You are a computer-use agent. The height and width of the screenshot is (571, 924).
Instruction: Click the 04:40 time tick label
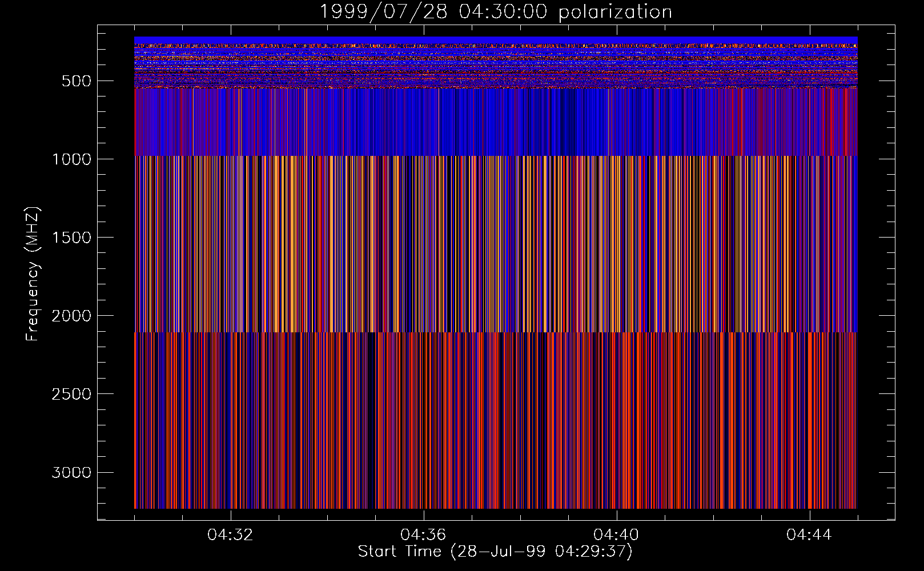tap(617, 535)
